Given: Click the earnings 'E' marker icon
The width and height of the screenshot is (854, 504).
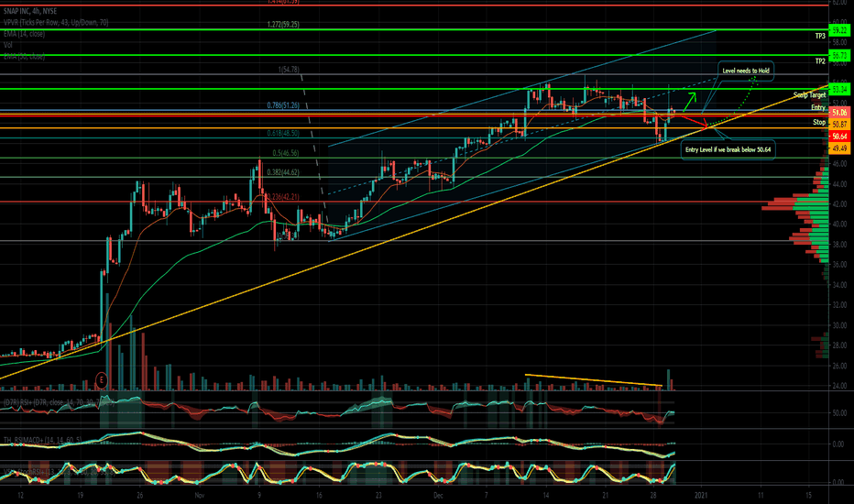Looking at the screenshot, I should 101,379.
